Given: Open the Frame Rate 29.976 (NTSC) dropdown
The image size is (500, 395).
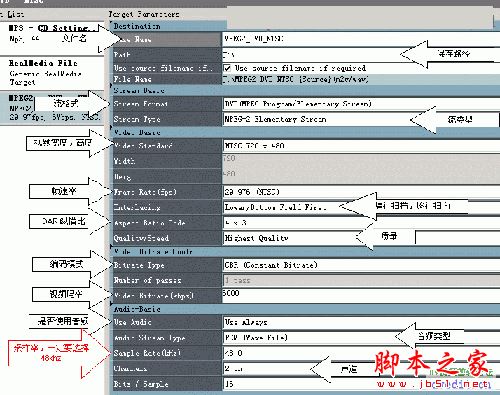Looking at the screenshot, I should (x=361, y=192).
